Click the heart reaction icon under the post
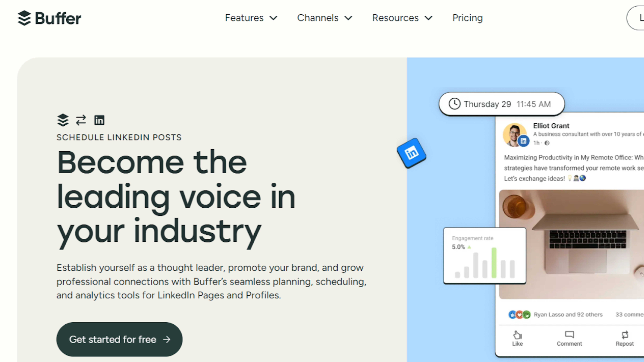Viewport: 644px width, 362px height. coord(519,315)
